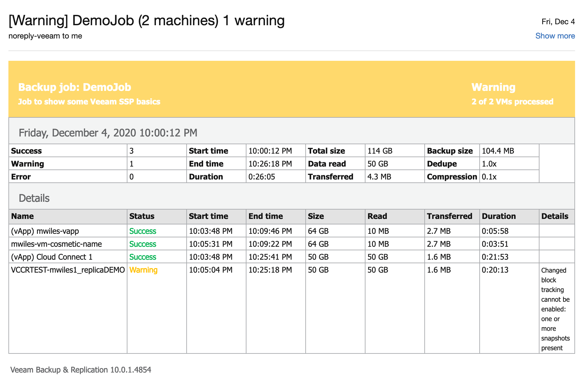The height and width of the screenshot is (390, 588).
Task: Click the Backup size value 104.4 MB
Action: 498,151
